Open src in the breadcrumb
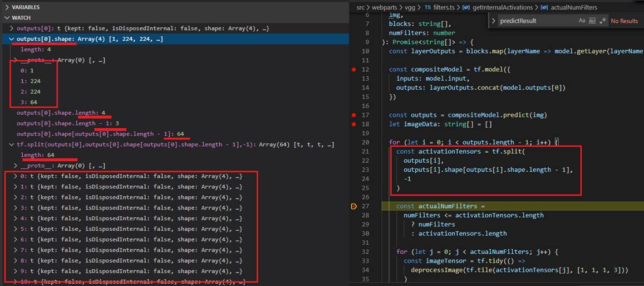The height and width of the screenshot is (286, 644). click(x=361, y=7)
